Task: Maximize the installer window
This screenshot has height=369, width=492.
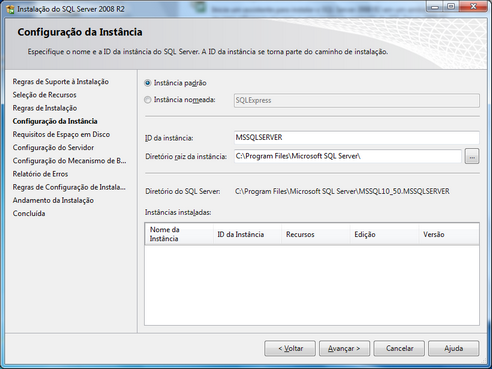Action: (451, 6)
